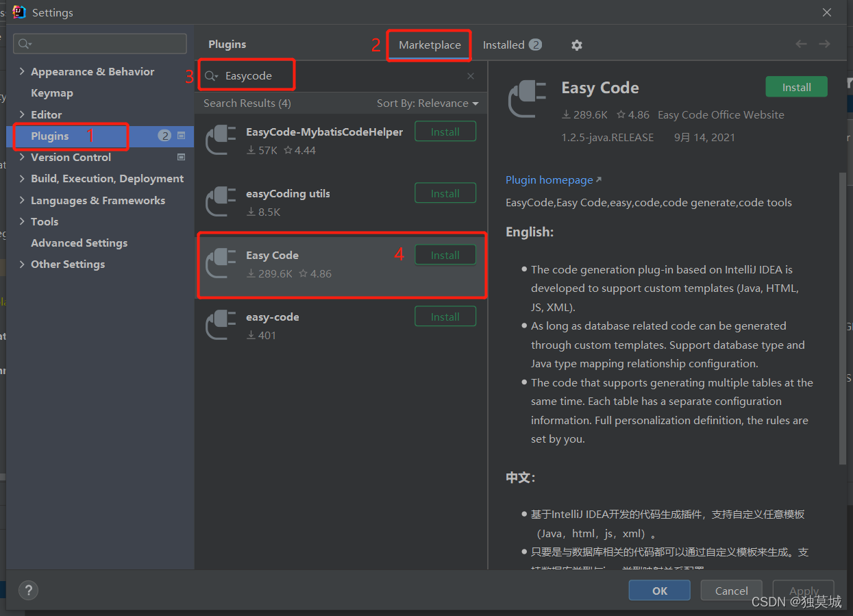Screen dimensions: 853x616
Task: Click the easy-code plug icon
Action: (221, 325)
